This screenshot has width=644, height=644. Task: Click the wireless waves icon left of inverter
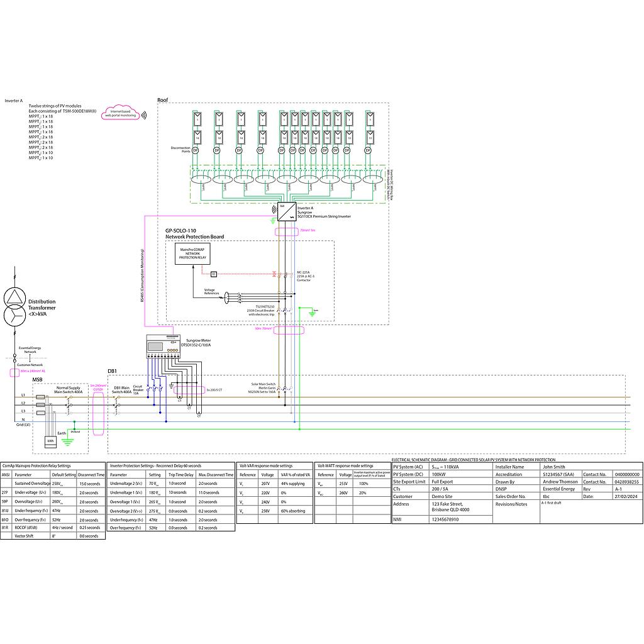point(274,210)
